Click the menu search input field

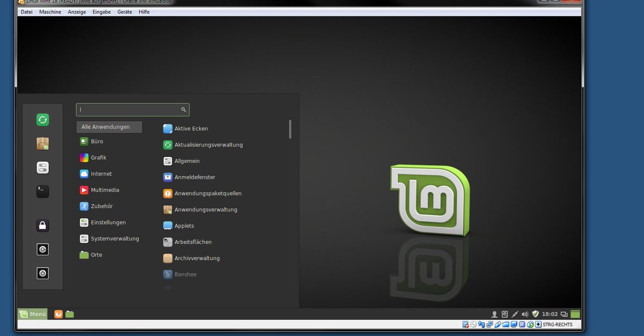click(133, 109)
